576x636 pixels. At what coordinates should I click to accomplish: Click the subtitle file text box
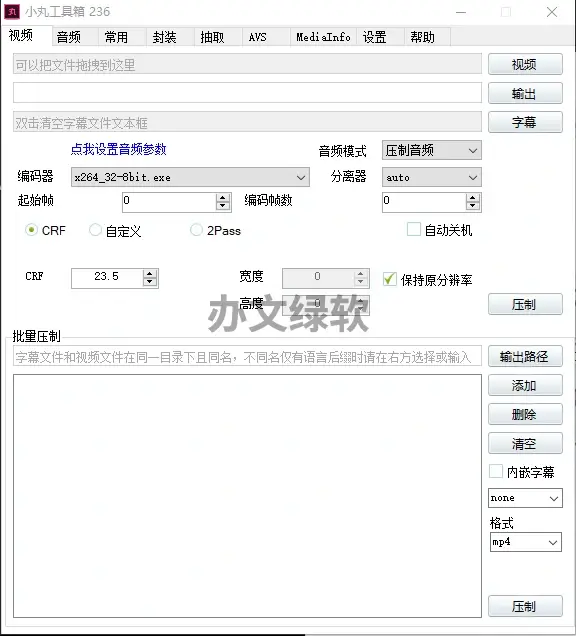pos(247,122)
